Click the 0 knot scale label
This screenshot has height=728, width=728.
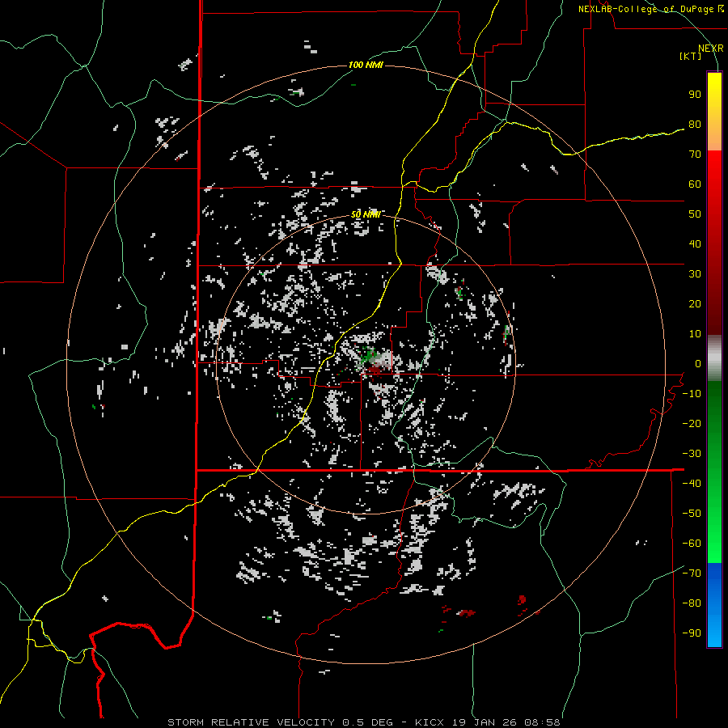pos(698,364)
